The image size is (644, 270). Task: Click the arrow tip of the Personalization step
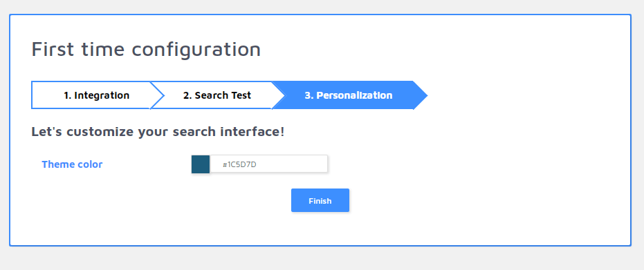pyautogui.click(x=420, y=95)
